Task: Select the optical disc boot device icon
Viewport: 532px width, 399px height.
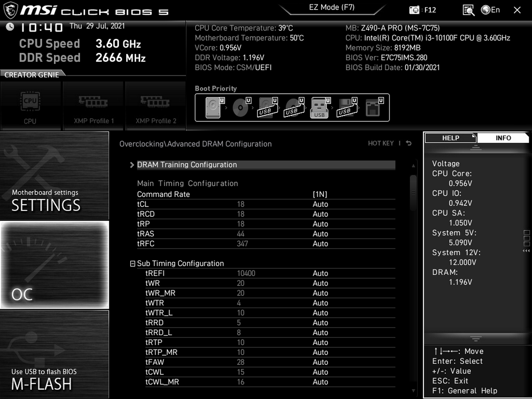Action: coord(241,107)
